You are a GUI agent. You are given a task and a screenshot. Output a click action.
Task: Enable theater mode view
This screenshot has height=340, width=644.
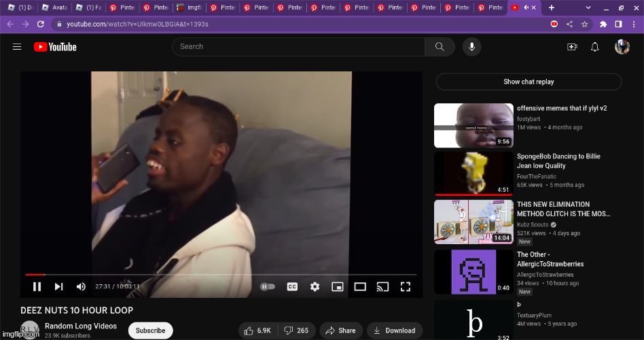(360, 286)
